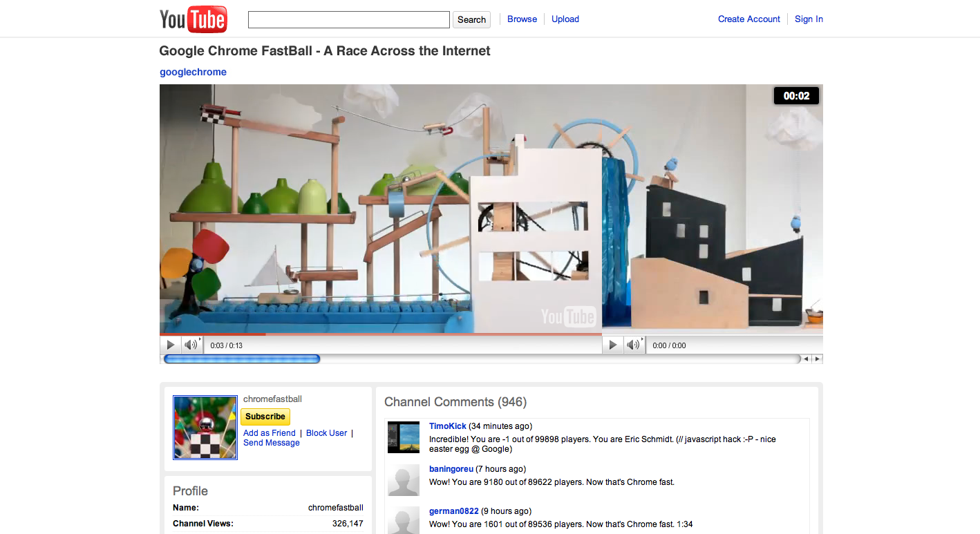This screenshot has height=534, width=980.
Task: Mute the left video player's volume
Action: click(x=191, y=345)
